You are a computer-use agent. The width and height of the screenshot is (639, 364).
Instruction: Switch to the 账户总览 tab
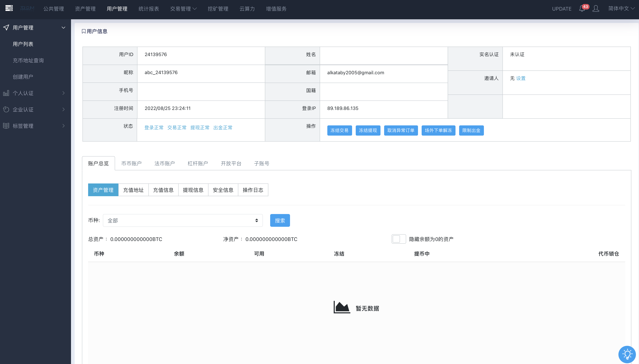pos(98,163)
